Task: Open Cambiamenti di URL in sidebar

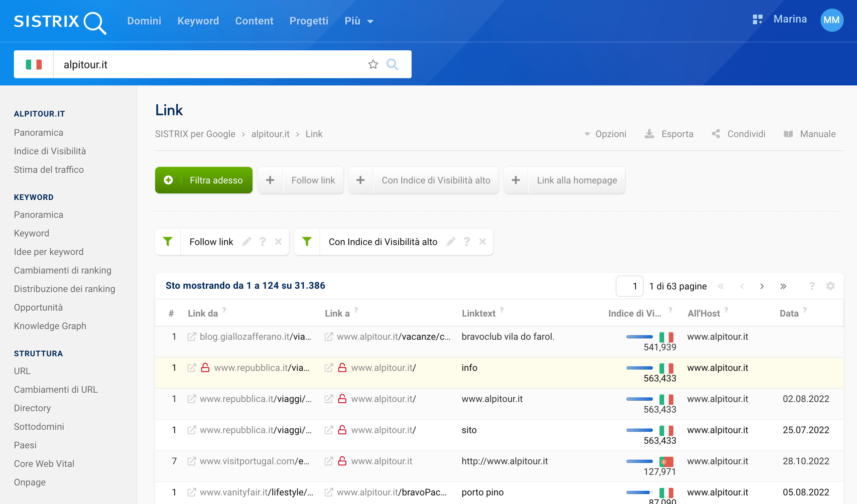Action: [56, 389]
